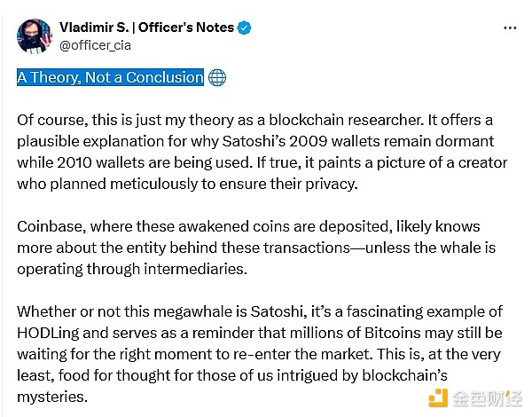532x417 pixels.
Task: Click the word "Bitcoins" in the tweet
Action: coord(404,332)
